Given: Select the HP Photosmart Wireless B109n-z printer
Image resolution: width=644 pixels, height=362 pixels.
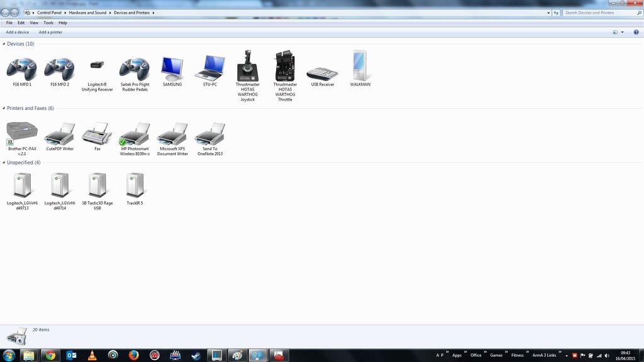Looking at the screenshot, I should tap(135, 139).
